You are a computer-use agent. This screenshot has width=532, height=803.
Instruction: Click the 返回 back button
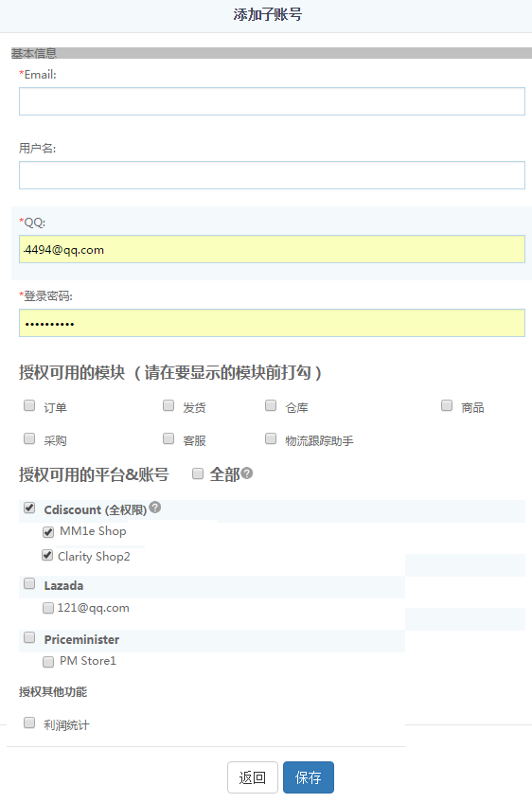pyautogui.click(x=253, y=777)
